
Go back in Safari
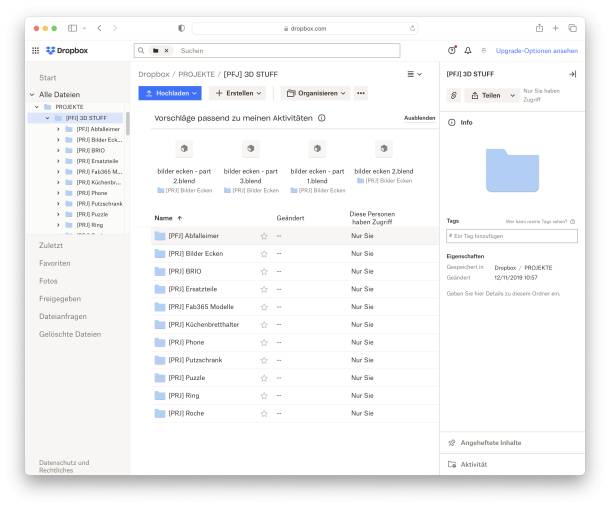(100, 28)
